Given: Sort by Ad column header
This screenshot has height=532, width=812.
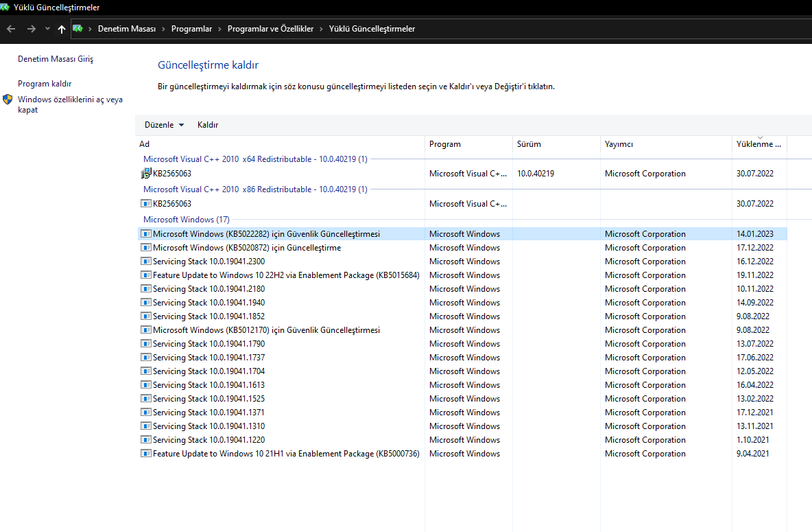Looking at the screenshot, I should (280, 144).
